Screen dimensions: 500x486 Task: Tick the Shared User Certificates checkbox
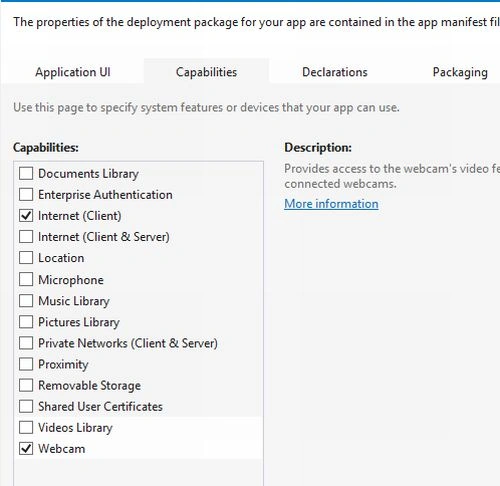(x=26, y=406)
